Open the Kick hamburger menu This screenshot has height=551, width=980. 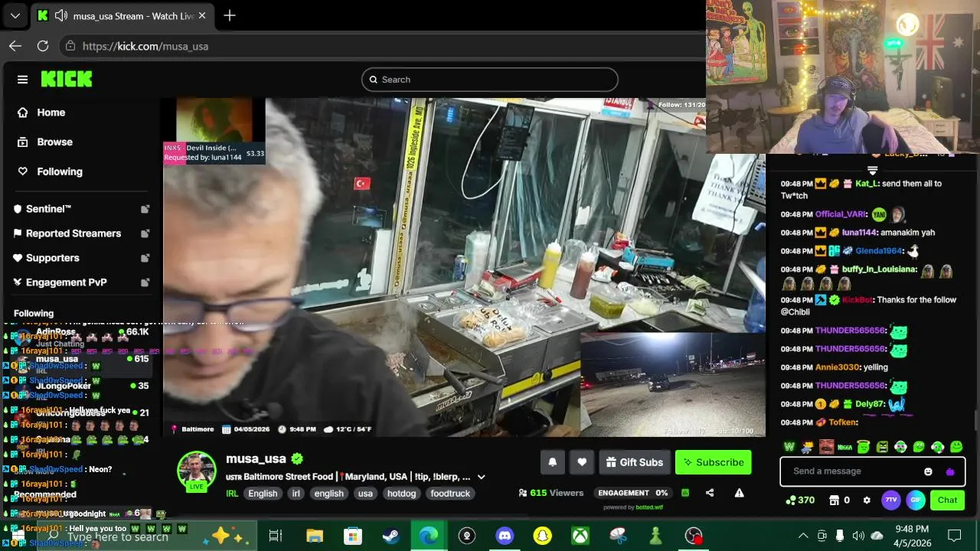[x=22, y=80]
